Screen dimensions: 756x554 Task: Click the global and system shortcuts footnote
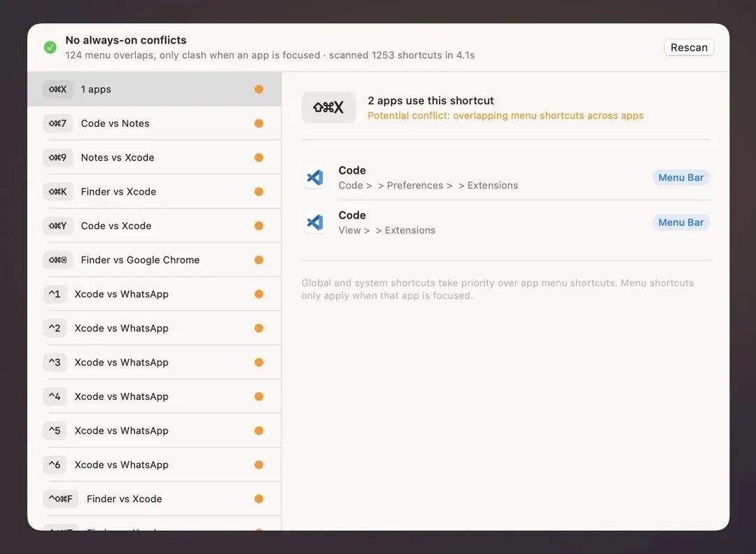click(498, 289)
